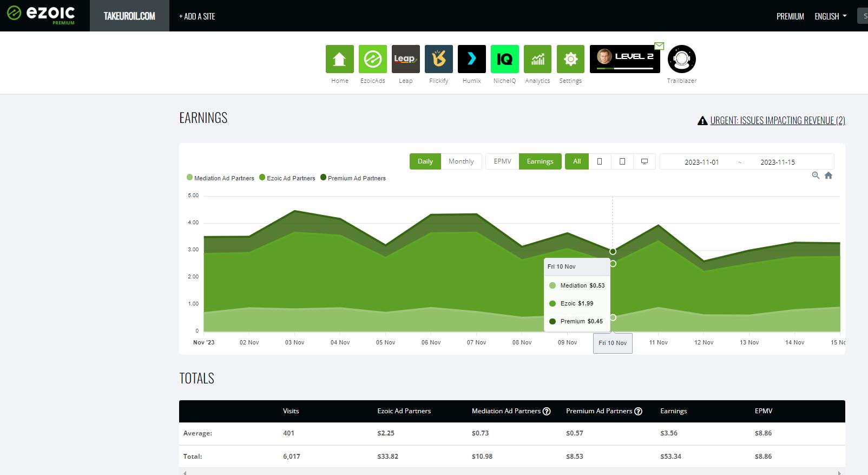This screenshot has width=868, height=475.
Task: Switch chart to Daily view
Action: tap(425, 161)
